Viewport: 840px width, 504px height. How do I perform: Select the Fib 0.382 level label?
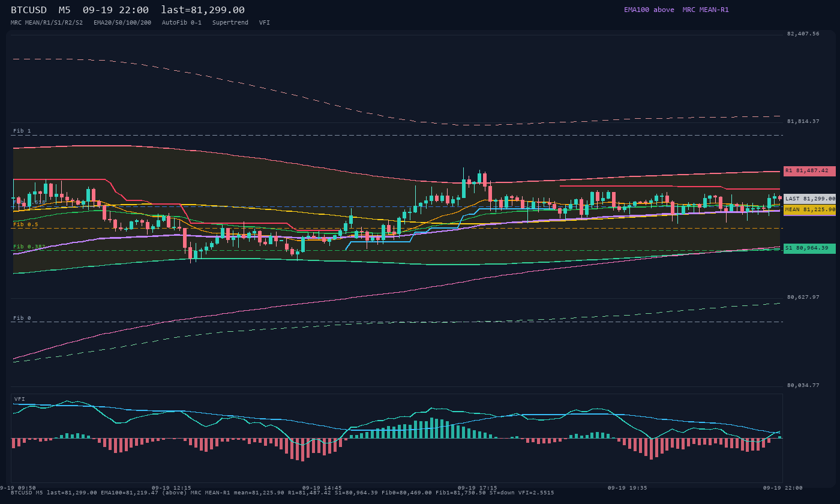pos(29,247)
